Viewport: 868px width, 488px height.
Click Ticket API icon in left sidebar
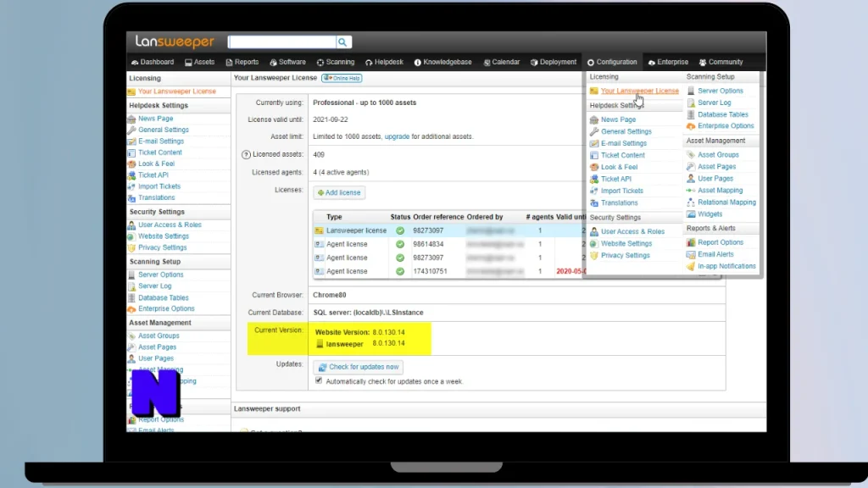click(131, 175)
